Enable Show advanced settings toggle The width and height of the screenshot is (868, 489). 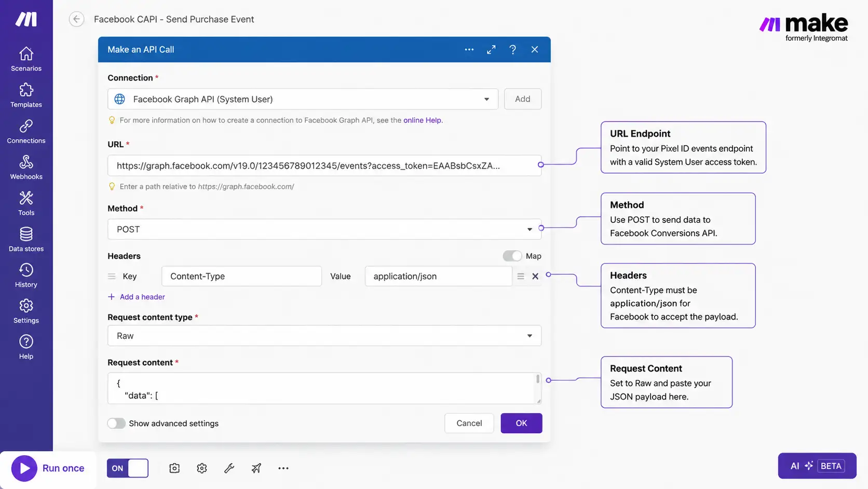pyautogui.click(x=116, y=423)
